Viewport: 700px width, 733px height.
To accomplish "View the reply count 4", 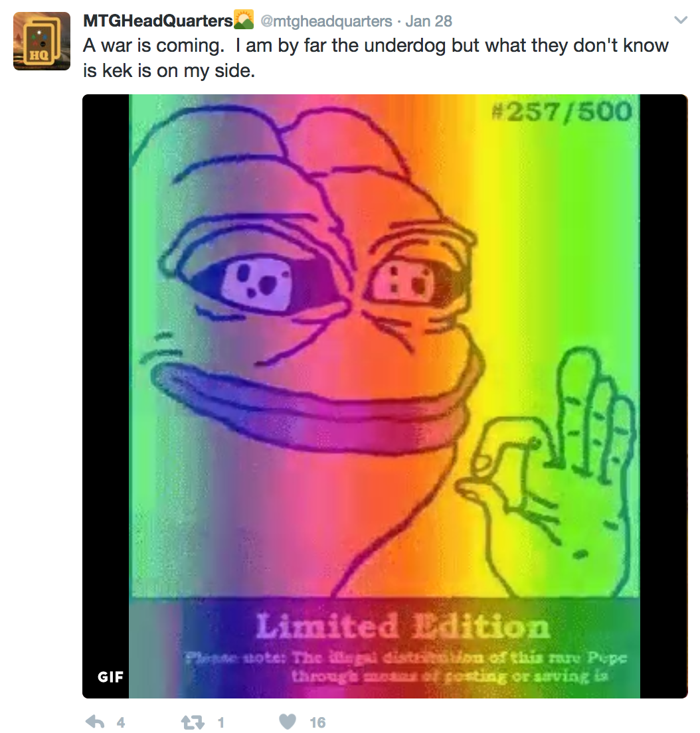I will [121, 723].
